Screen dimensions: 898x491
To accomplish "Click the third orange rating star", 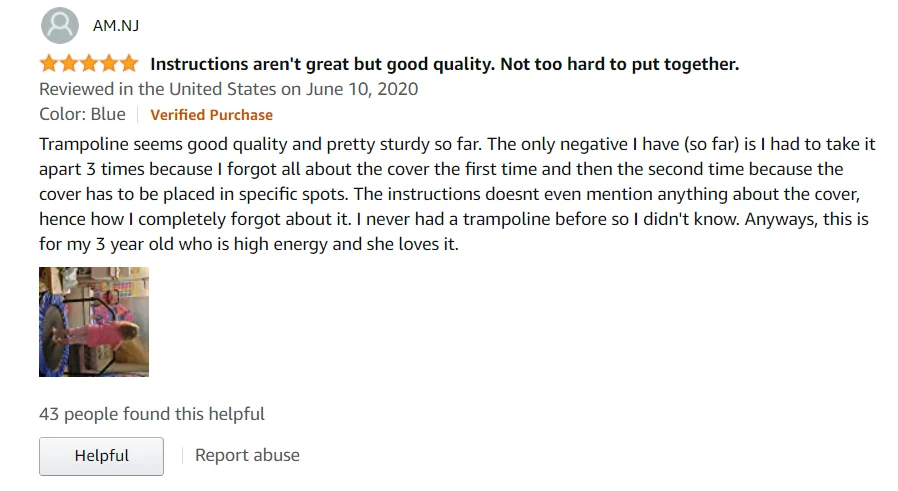I will click(89, 64).
